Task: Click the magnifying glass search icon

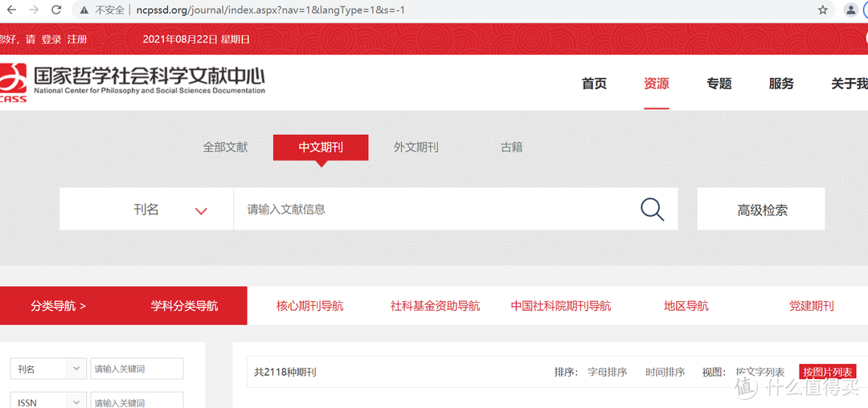Action: [652, 209]
